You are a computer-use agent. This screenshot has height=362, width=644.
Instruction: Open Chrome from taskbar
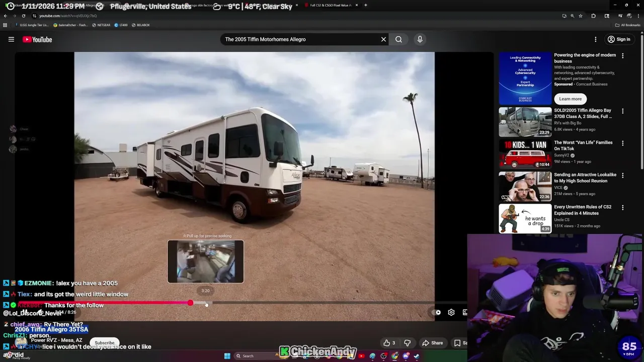click(395, 356)
